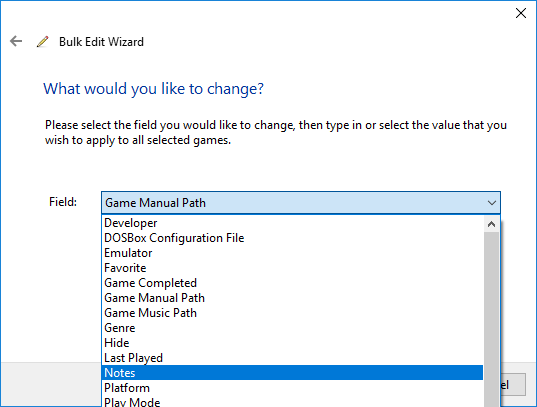This screenshot has height=407, width=537.
Task: Click the dropdown list scrollbar track
Action: point(491,319)
